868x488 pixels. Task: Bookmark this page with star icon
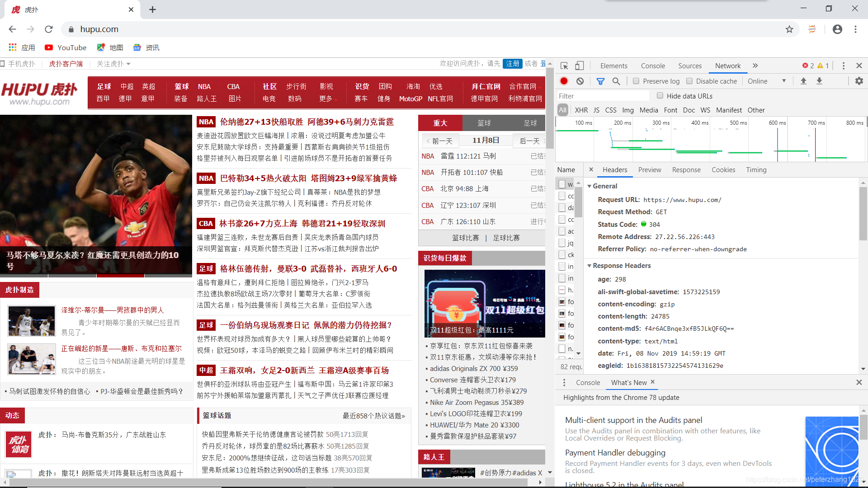(789, 29)
